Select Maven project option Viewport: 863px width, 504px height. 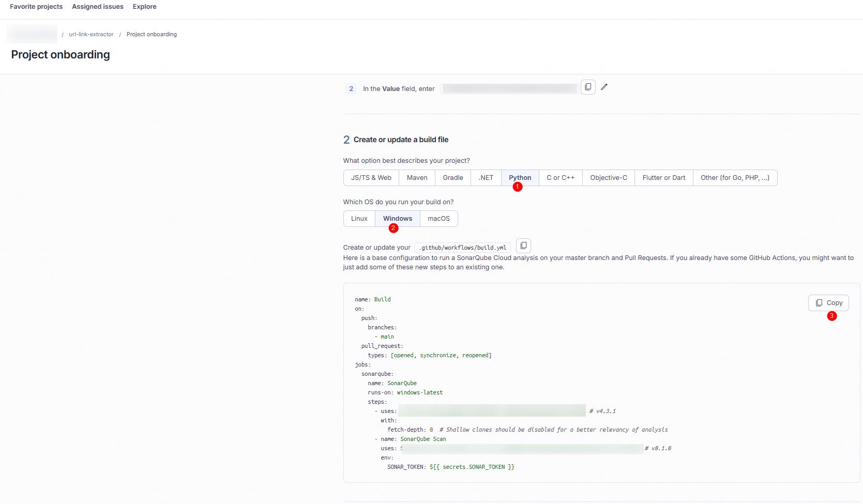click(x=417, y=178)
